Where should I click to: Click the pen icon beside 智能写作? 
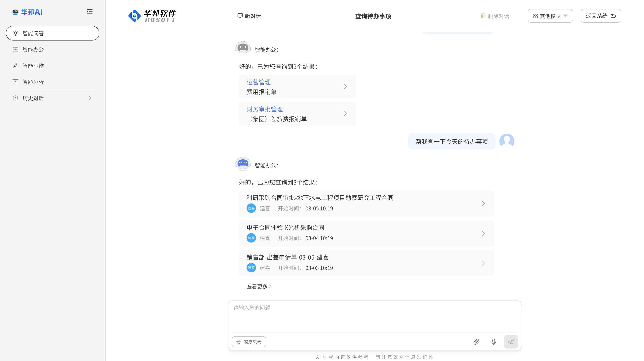15,66
